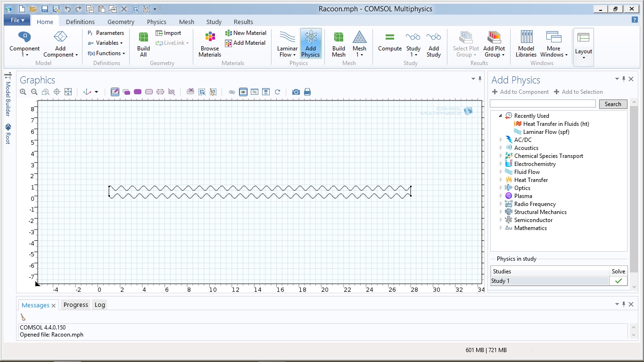Select Laminar Flow (spf) in Recently Used
This screenshot has width=644, height=362.
point(546,132)
